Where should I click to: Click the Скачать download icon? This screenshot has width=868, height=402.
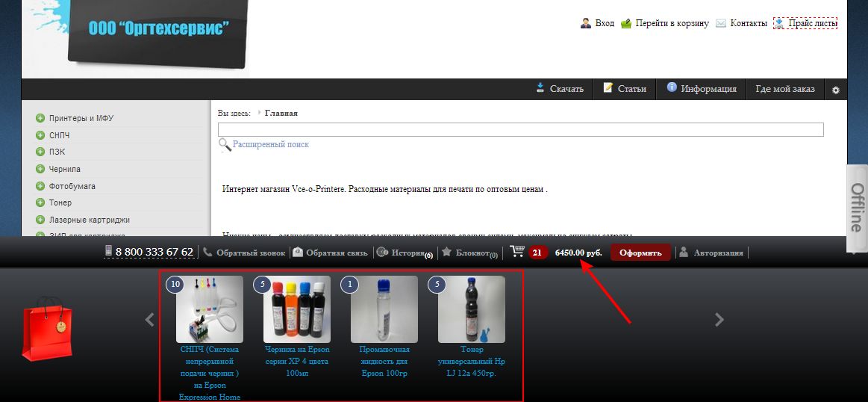tap(540, 87)
